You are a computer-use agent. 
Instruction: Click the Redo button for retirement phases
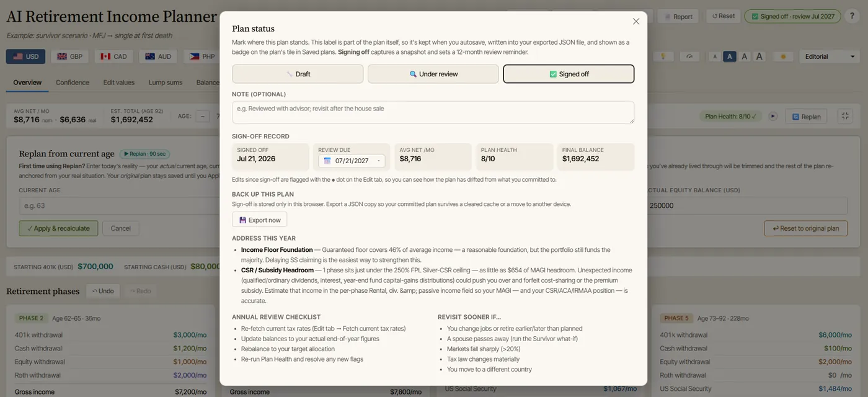point(139,291)
